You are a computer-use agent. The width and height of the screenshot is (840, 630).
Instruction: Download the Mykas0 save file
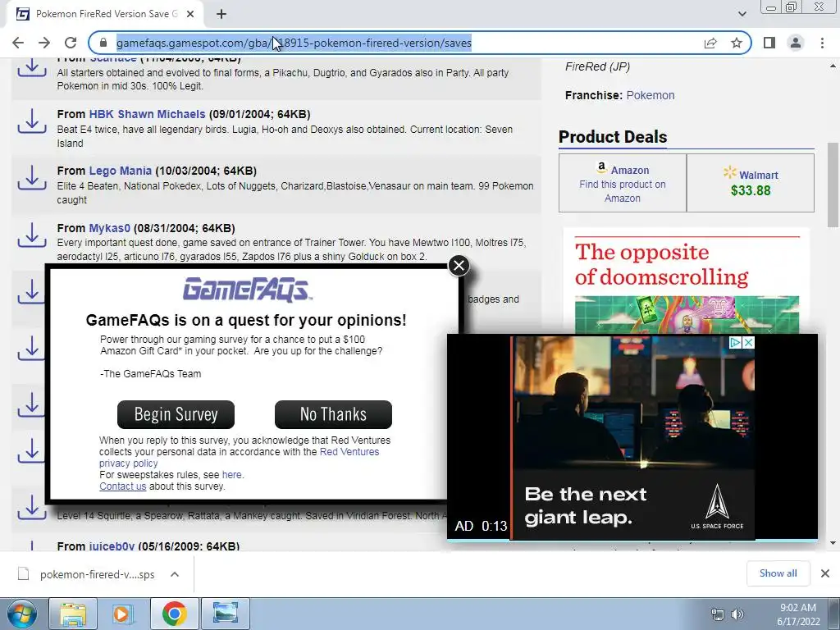[32, 235]
